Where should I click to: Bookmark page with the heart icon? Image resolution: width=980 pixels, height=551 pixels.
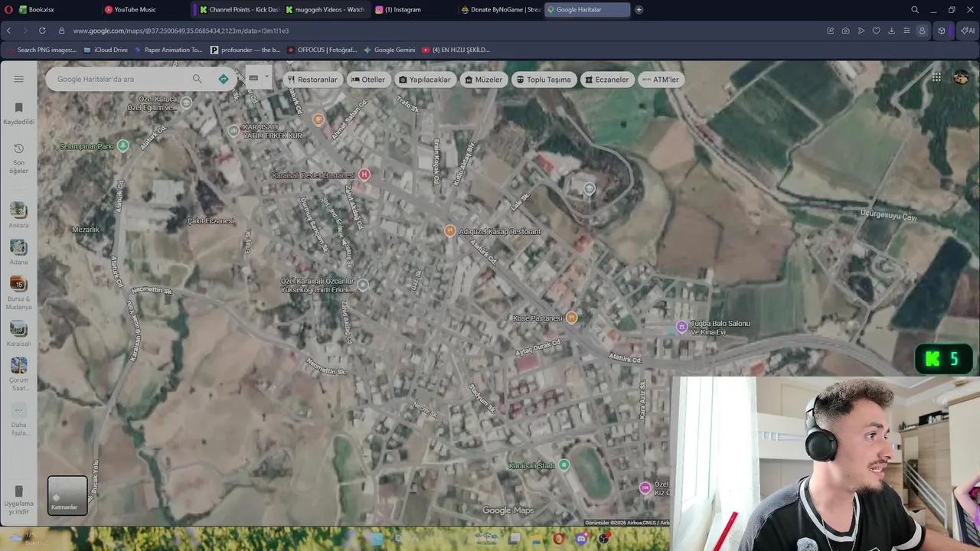(876, 31)
